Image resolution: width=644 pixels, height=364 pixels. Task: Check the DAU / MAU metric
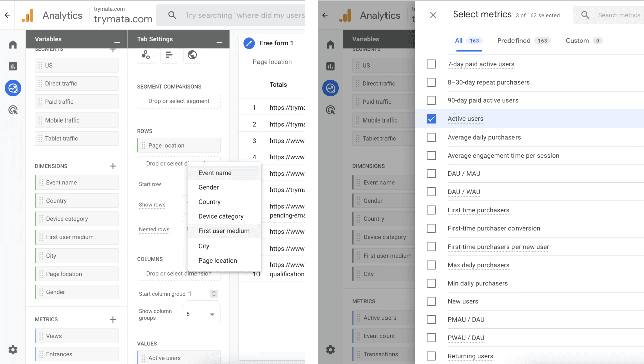[x=431, y=174]
